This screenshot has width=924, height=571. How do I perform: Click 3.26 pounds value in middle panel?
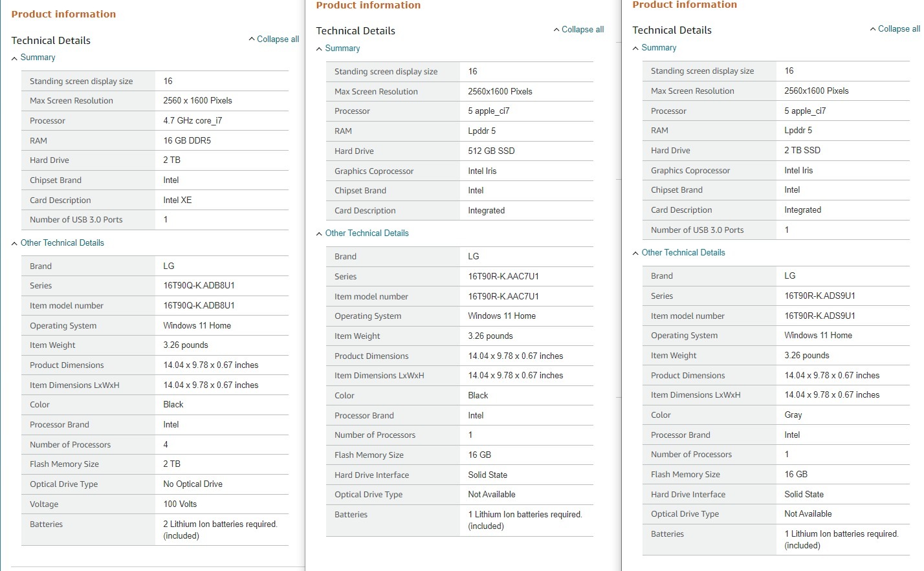pyautogui.click(x=490, y=336)
